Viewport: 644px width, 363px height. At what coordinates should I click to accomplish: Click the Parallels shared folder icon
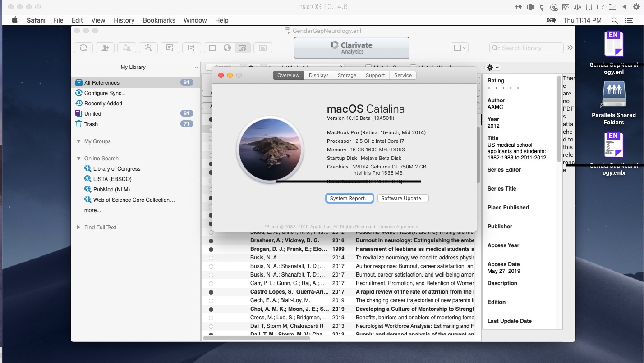pos(612,7)
